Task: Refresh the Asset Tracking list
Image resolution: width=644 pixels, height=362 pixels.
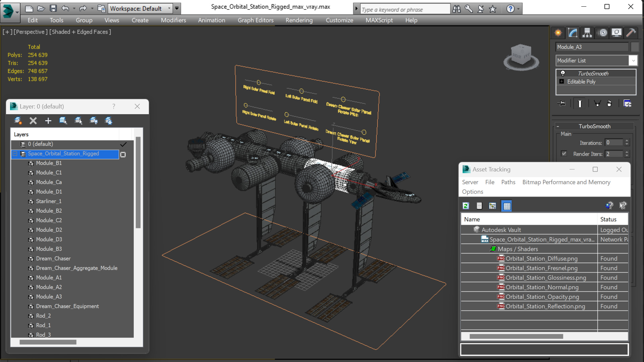Action: click(x=466, y=206)
